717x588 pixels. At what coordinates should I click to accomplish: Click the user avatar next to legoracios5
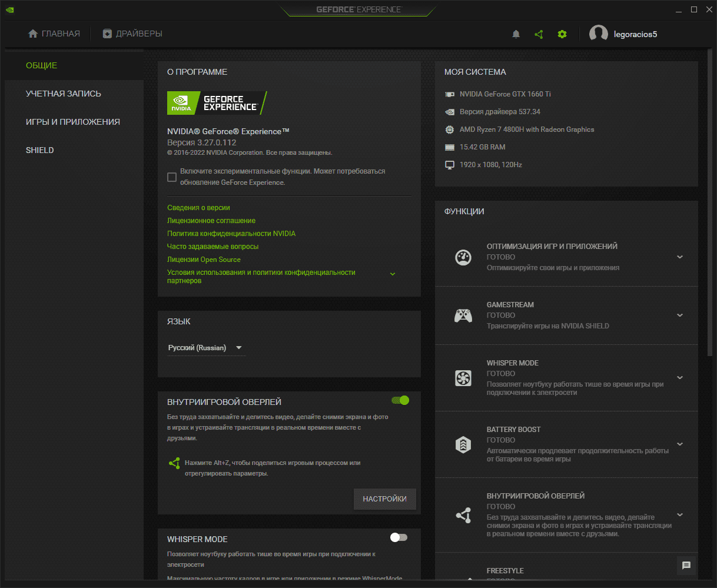(599, 34)
